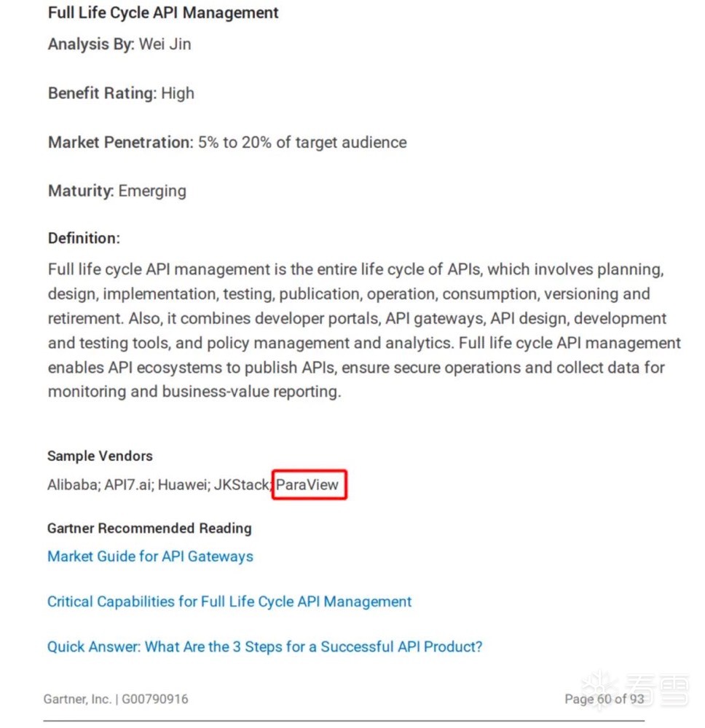Screen dimensions: 705x728
Task: Click the highlighted ParaView vendor name
Action: tap(309, 485)
